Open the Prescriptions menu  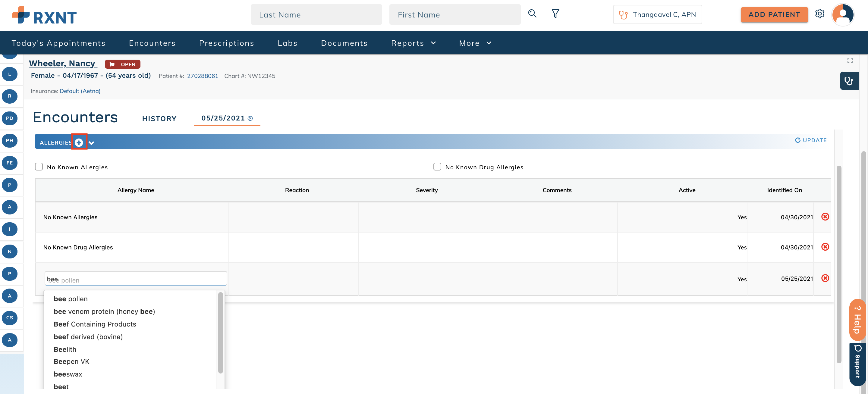(226, 43)
